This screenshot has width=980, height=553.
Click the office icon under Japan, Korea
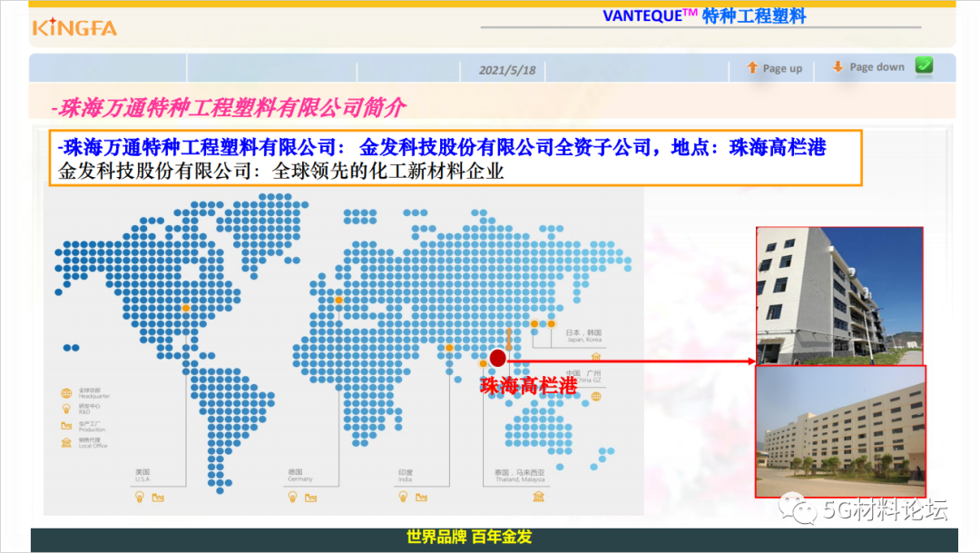[x=596, y=357]
